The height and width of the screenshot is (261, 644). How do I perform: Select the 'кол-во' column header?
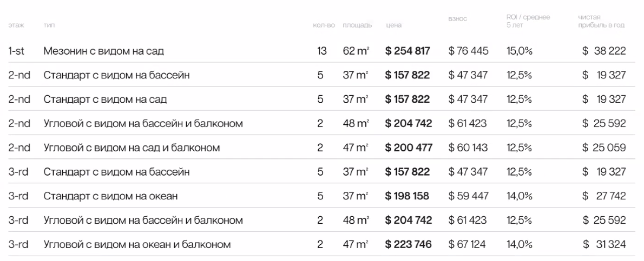click(x=324, y=25)
